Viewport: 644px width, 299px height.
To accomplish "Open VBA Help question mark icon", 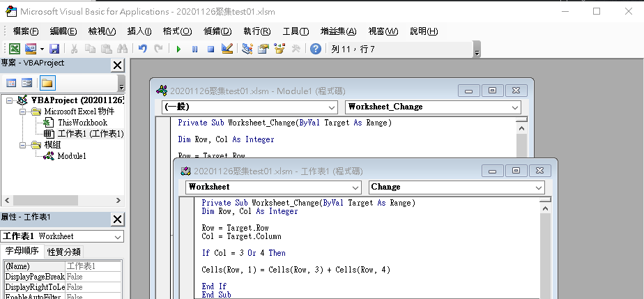I will tap(316, 49).
